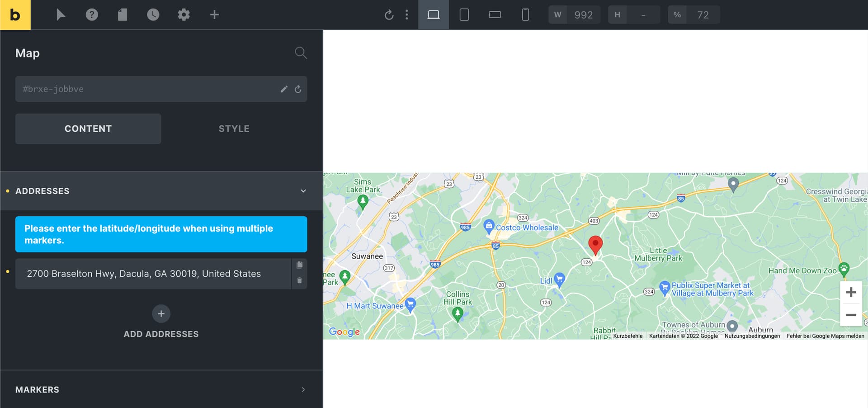868x408 pixels.
Task: Switch to desktop breakpoint icon
Action: pos(434,15)
